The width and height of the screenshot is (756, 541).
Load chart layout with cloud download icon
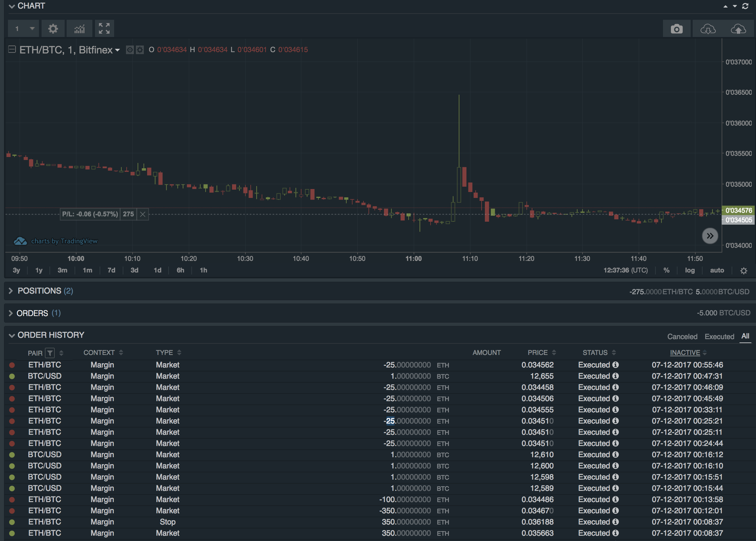708,29
